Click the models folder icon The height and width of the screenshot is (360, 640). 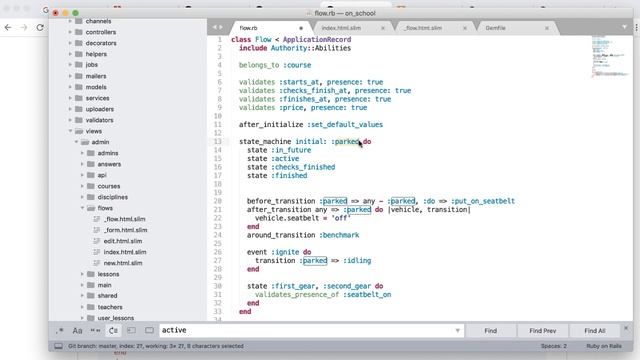click(x=79, y=87)
